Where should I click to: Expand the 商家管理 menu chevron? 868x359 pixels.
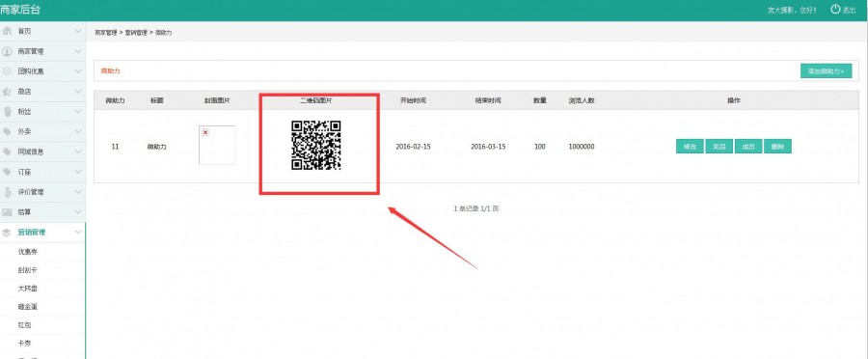pos(78,51)
